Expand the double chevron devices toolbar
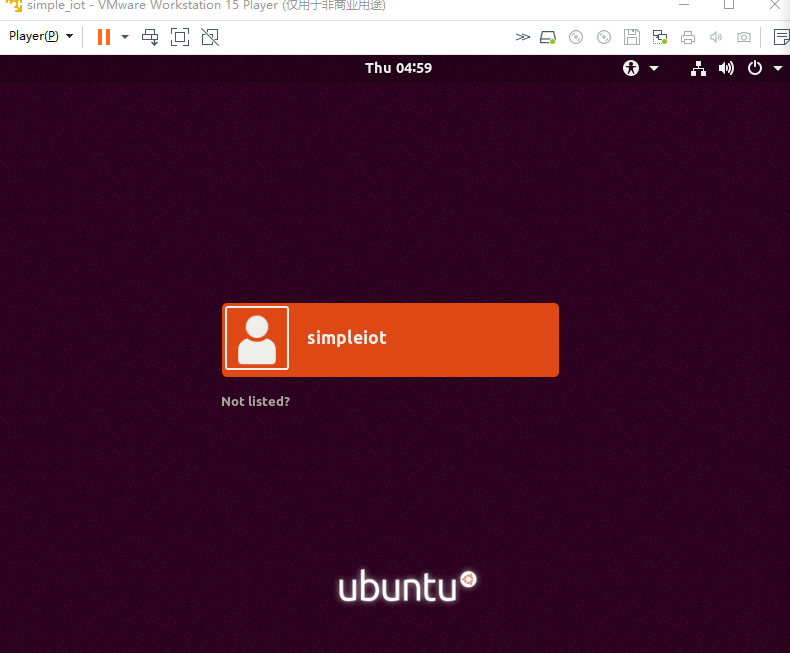The image size is (790, 653). [x=523, y=37]
